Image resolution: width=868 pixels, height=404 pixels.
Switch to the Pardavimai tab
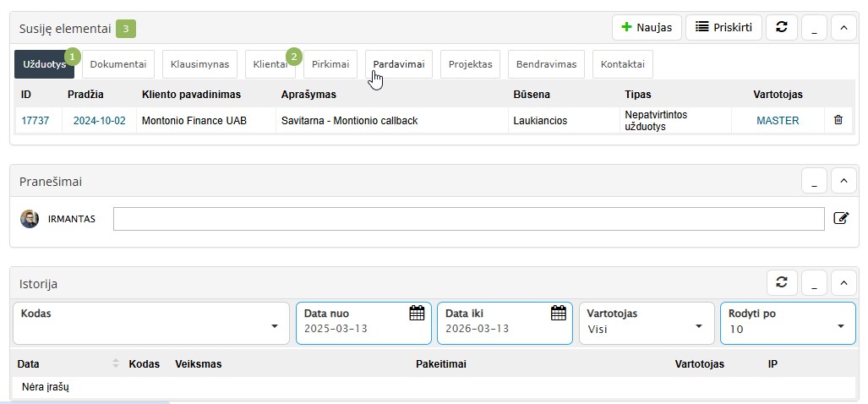pyautogui.click(x=398, y=64)
